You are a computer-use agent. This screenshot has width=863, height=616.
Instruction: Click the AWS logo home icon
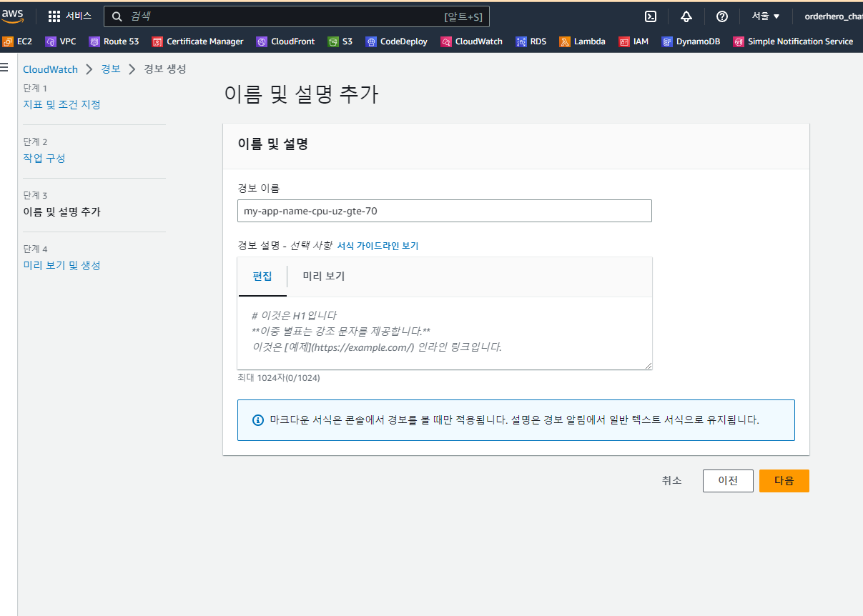coord(12,16)
